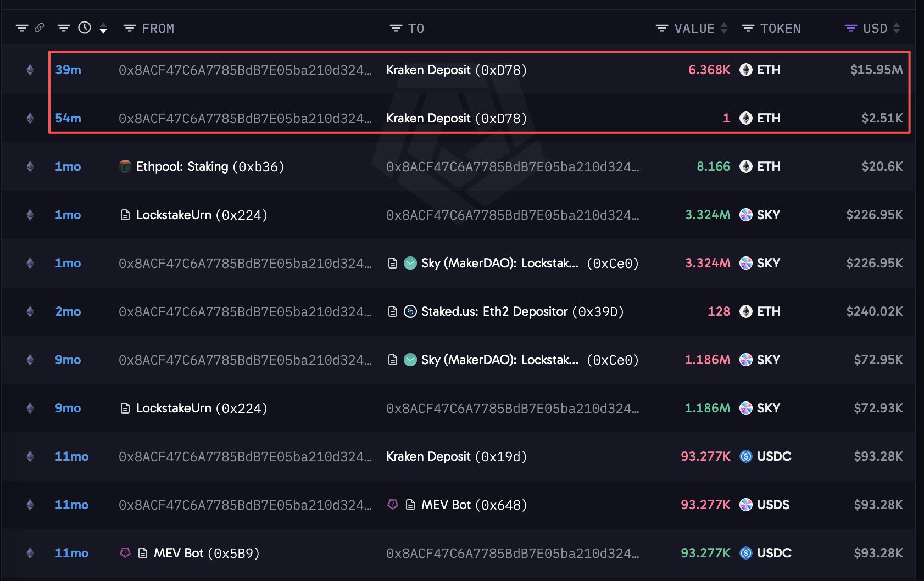Click Ethereum chain icon in 39m row
Image resolution: width=924 pixels, height=581 pixels.
[x=30, y=70]
